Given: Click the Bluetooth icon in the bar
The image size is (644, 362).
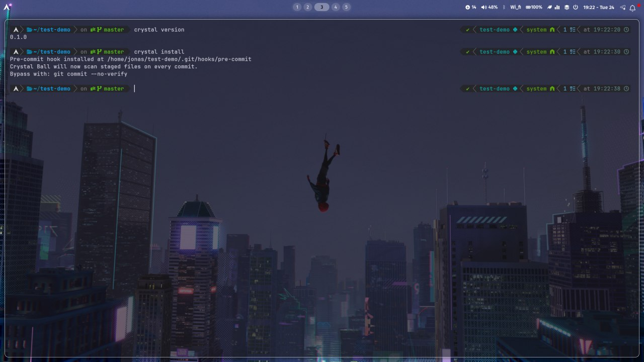Looking at the screenshot, I should click(504, 7).
